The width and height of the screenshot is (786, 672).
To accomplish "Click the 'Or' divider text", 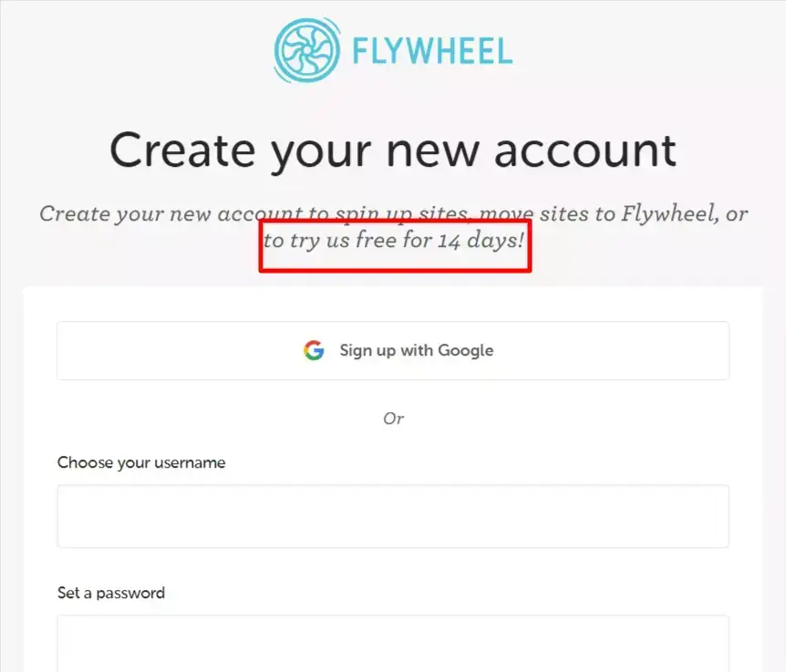I will point(394,419).
